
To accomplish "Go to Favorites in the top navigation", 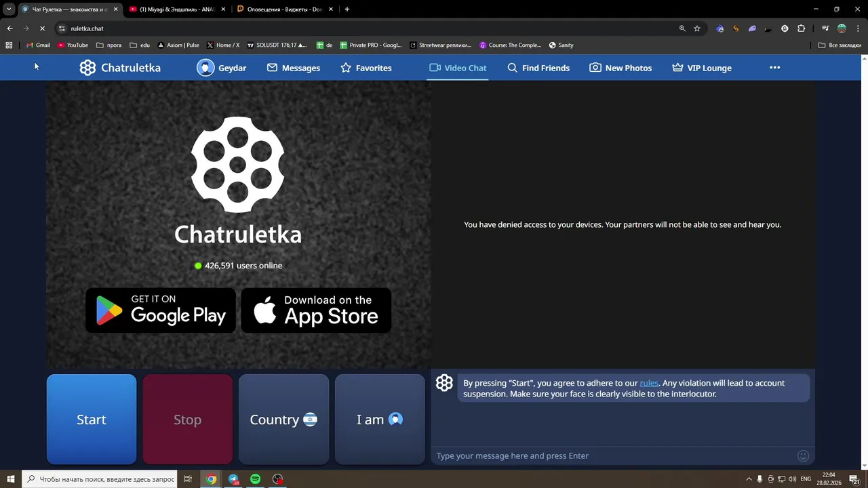I will [366, 68].
